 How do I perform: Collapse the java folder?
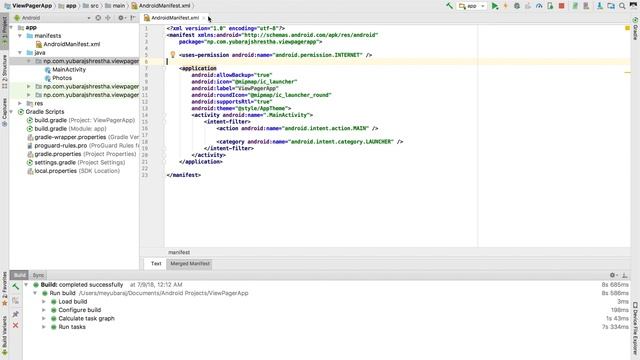pos(20,53)
